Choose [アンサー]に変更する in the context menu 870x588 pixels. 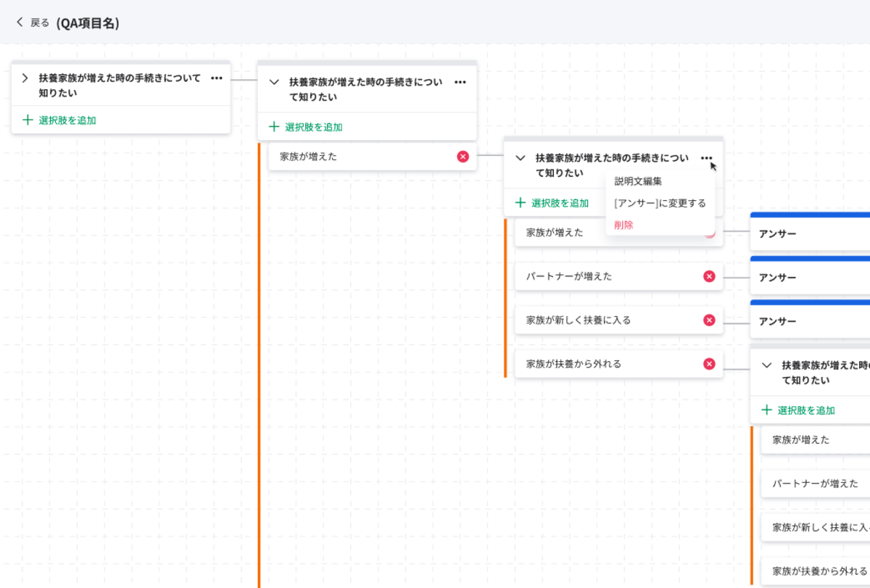click(660, 203)
